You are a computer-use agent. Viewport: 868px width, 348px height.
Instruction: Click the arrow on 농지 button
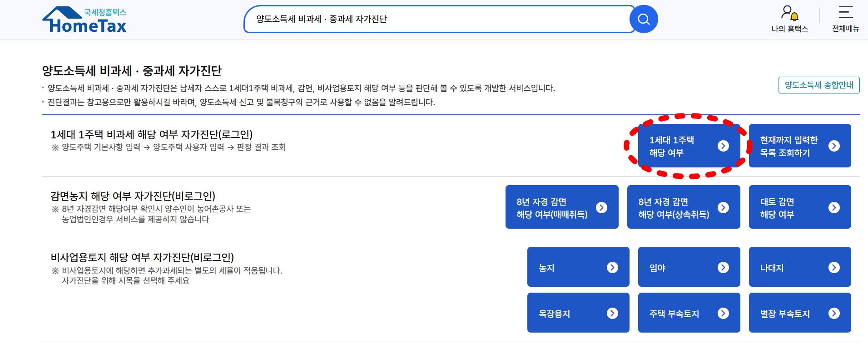tap(612, 267)
